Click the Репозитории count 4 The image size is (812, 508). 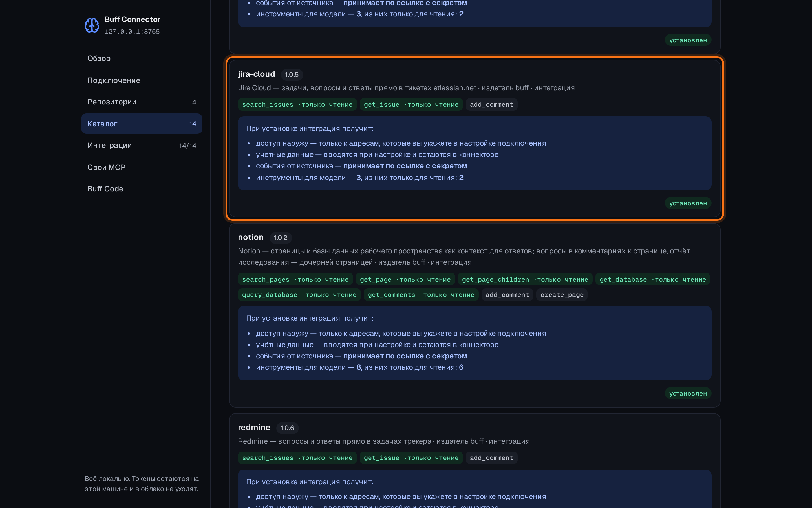tap(194, 102)
